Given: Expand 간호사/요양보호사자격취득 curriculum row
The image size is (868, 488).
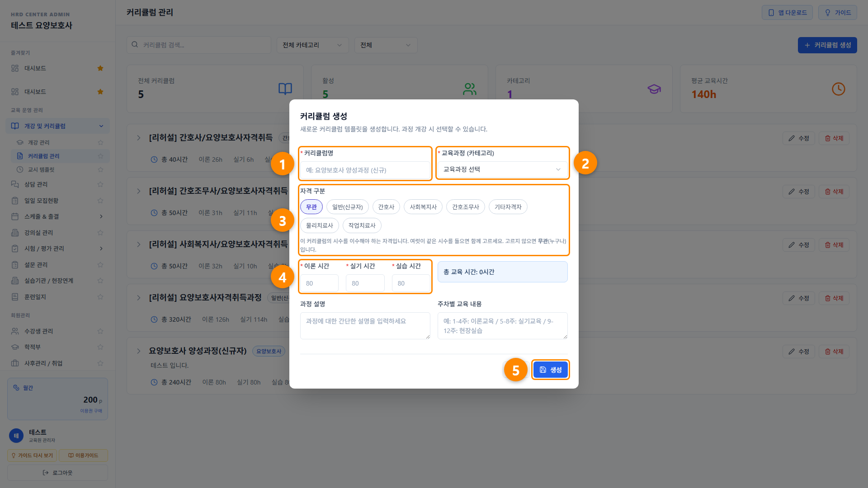Looking at the screenshot, I should pyautogui.click(x=139, y=138).
